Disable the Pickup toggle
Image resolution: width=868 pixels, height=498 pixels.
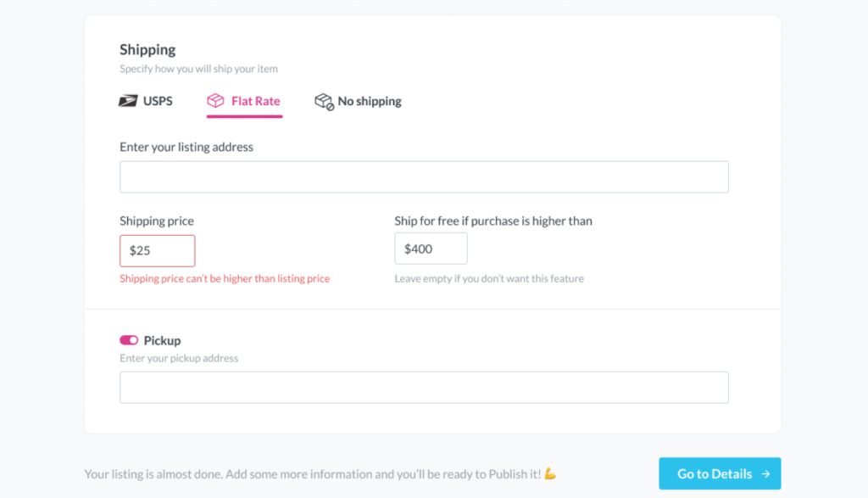[128, 339]
